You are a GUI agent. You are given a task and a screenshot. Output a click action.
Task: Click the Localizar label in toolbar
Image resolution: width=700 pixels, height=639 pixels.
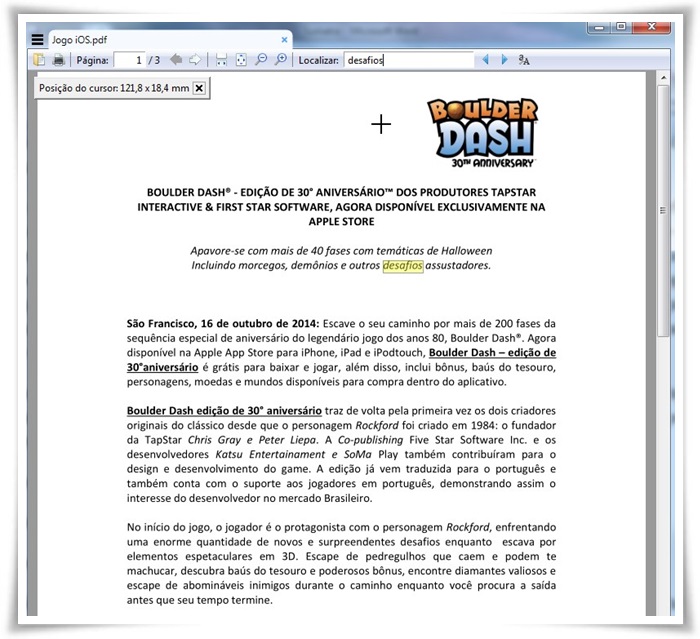pyautogui.click(x=319, y=60)
